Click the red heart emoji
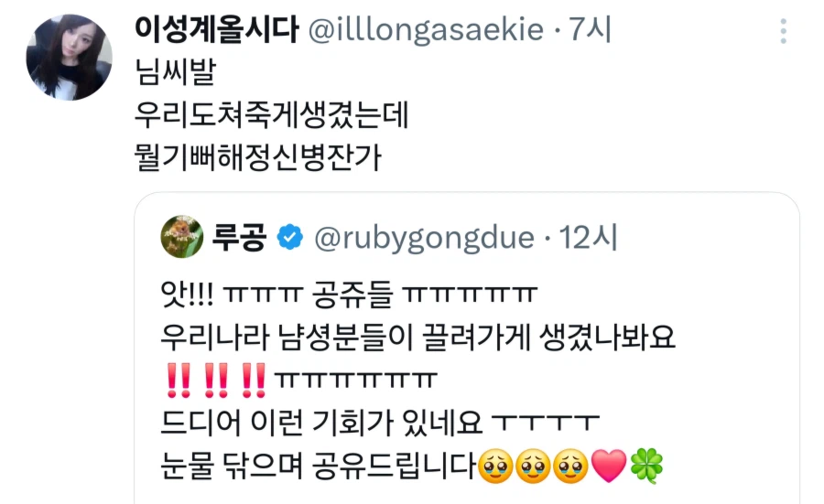This screenshot has height=504, width=824. (x=609, y=466)
